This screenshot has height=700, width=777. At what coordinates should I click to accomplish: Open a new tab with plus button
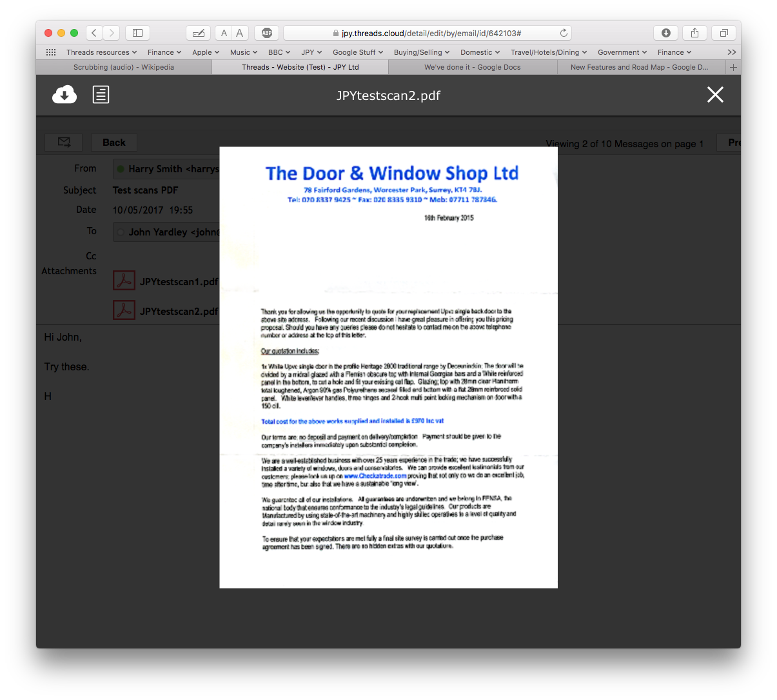733,67
